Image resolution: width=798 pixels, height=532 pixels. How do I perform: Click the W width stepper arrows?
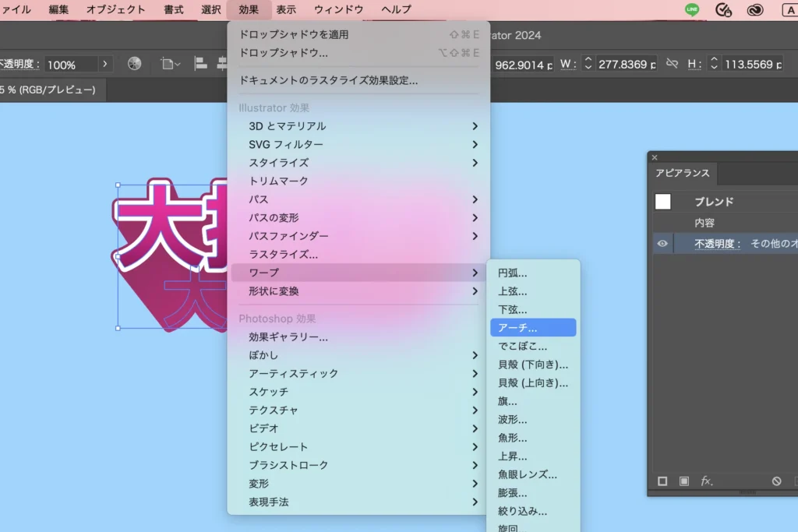coord(588,64)
